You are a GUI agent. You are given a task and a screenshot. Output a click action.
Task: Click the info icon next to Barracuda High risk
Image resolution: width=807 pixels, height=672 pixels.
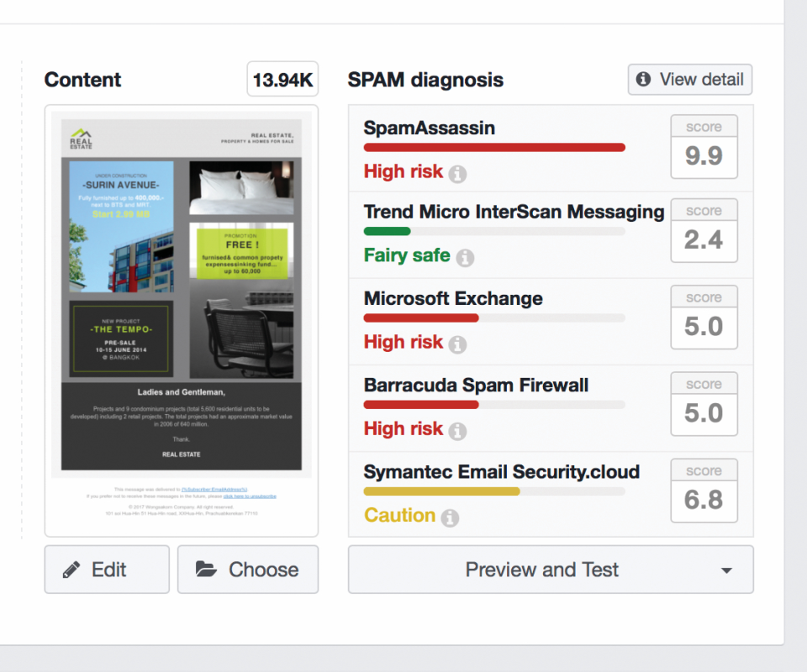click(x=457, y=432)
